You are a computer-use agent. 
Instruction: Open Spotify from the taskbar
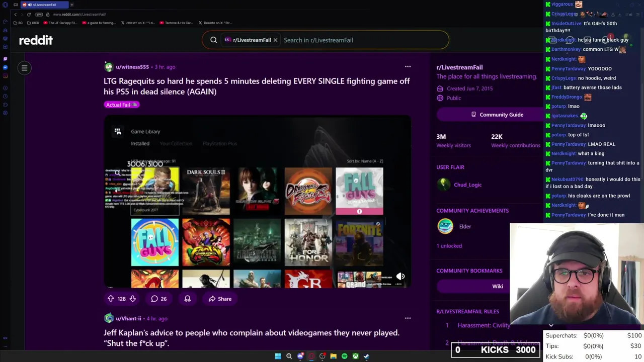(x=344, y=356)
